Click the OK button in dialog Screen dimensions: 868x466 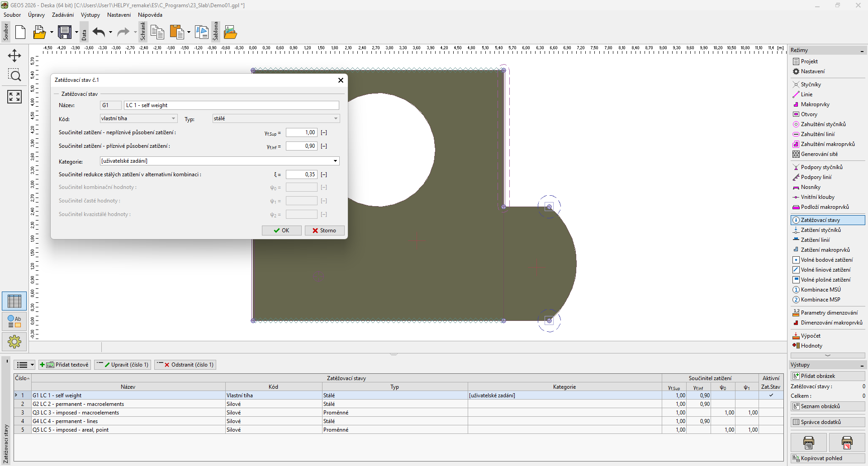pyautogui.click(x=281, y=231)
